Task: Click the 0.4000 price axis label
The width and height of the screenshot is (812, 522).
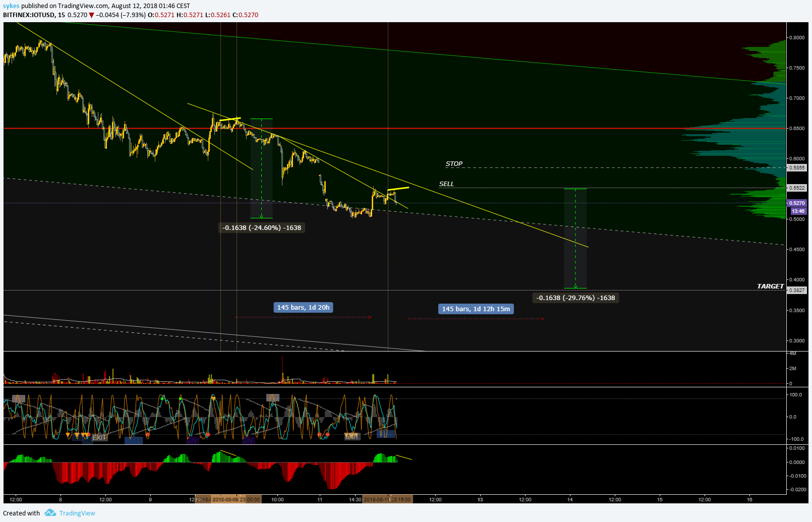Action: click(x=797, y=280)
